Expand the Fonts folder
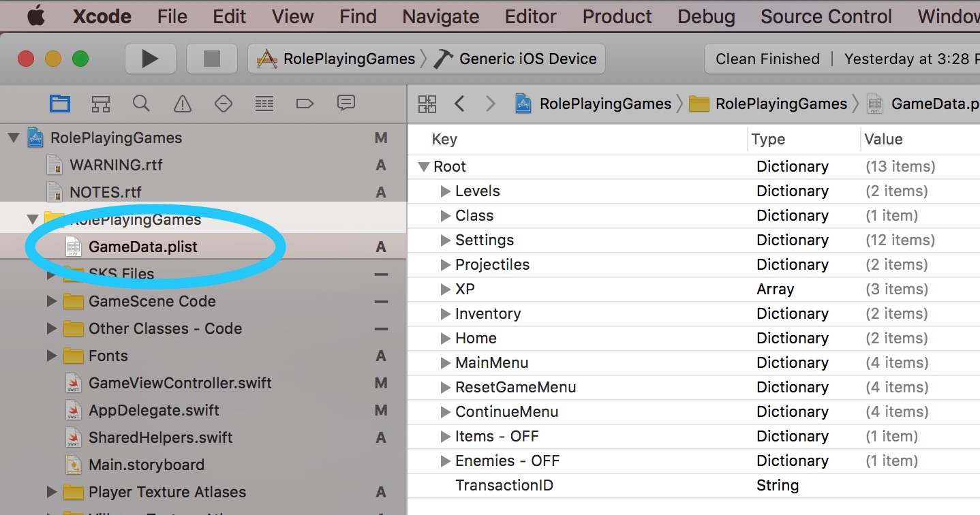The height and width of the screenshot is (515, 980). pos(52,355)
